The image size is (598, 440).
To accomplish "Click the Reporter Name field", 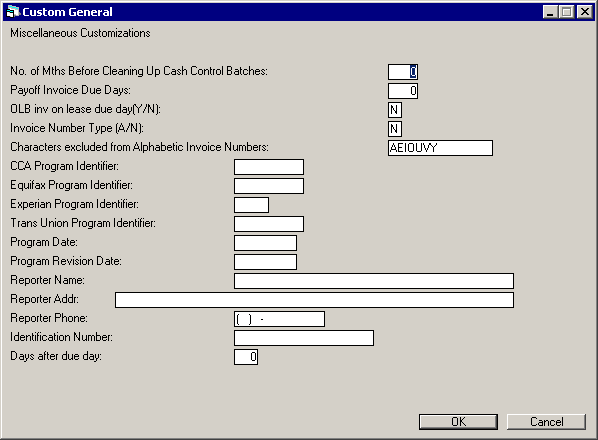I will coord(374,281).
